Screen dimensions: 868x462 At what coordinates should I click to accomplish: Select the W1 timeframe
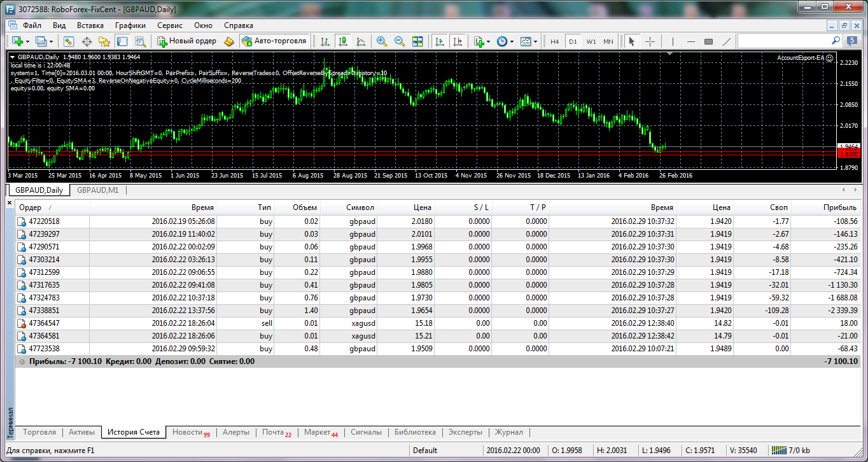(x=591, y=41)
